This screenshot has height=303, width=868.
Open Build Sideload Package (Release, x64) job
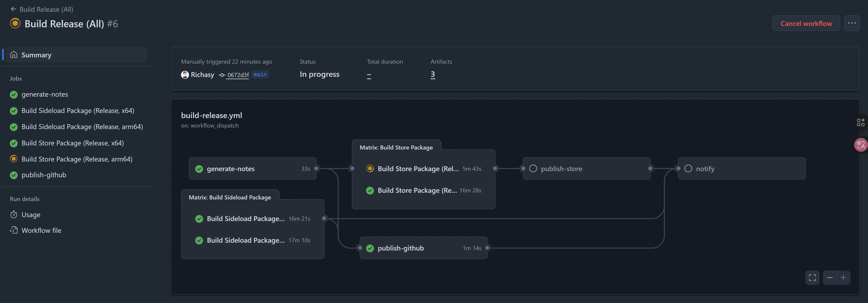tap(78, 111)
